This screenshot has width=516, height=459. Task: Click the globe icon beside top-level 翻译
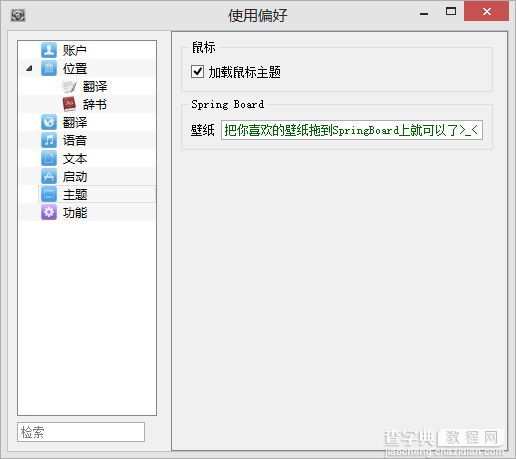pyautogui.click(x=49, y=122)
